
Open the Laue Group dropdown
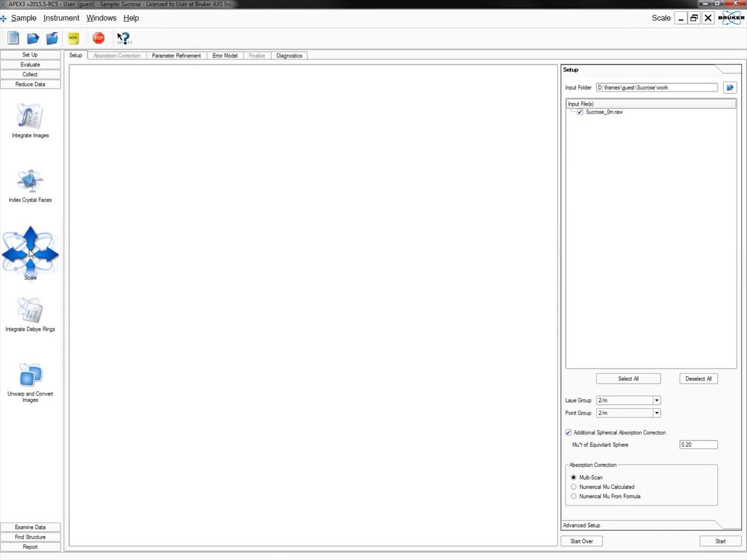click(657, 400)
